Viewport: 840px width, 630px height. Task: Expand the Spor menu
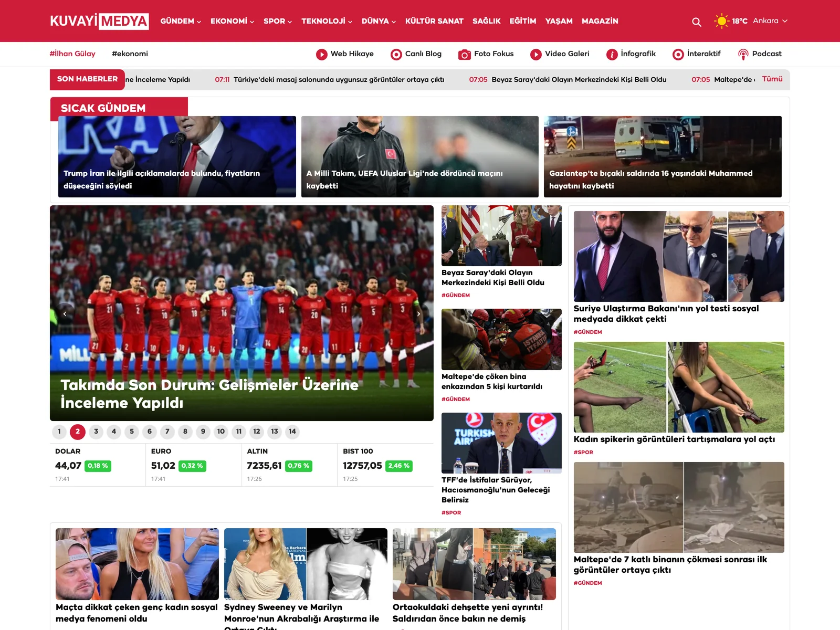click(278, 21)
